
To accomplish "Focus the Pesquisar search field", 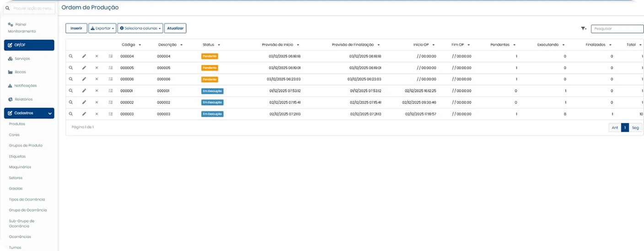I will click(617, 28).
